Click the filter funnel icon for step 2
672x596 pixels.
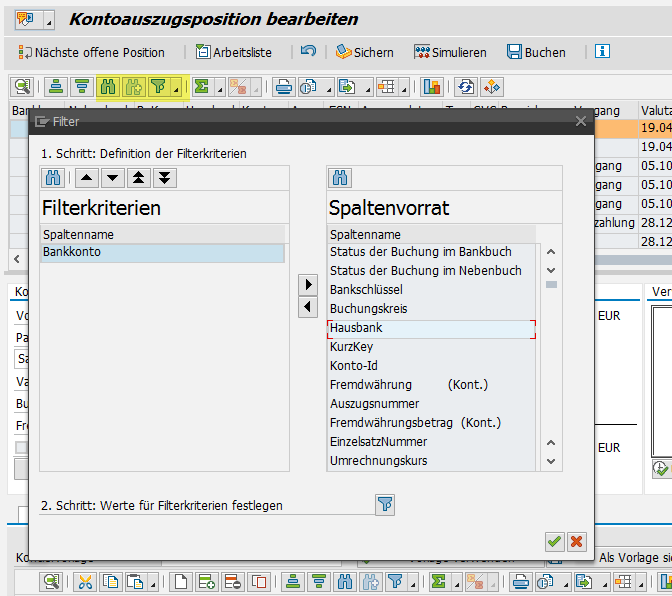385,505
